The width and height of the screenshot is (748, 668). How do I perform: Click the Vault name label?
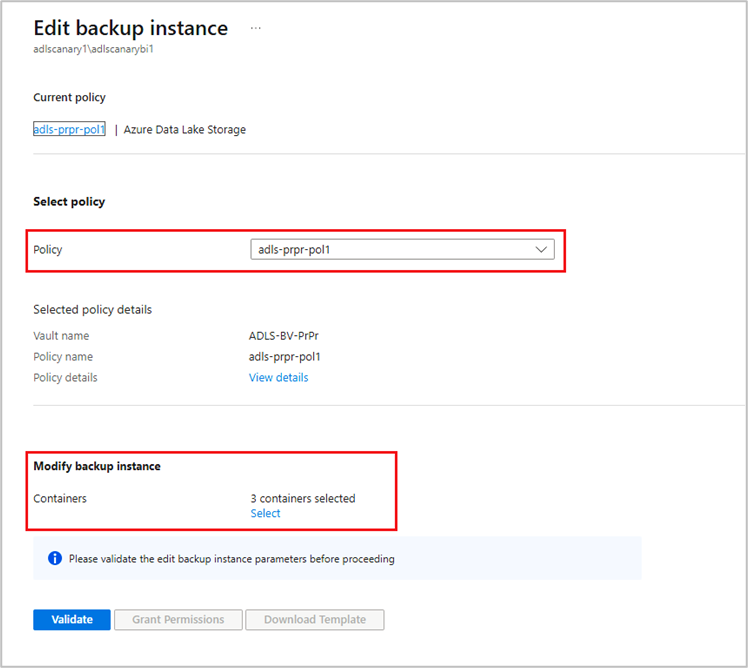pos(61,336)
